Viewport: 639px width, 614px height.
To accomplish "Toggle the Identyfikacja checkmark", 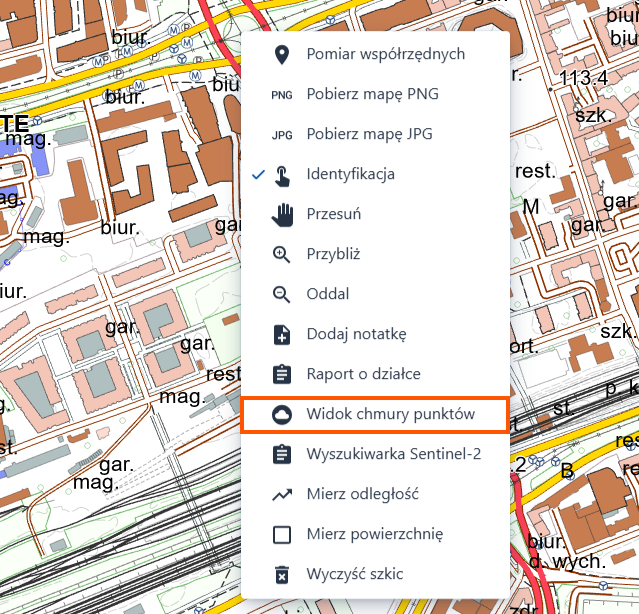I will point(258,175).
